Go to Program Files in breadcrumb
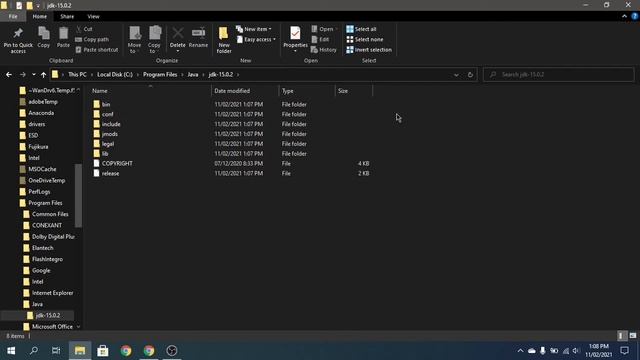 tap(160, 75)
